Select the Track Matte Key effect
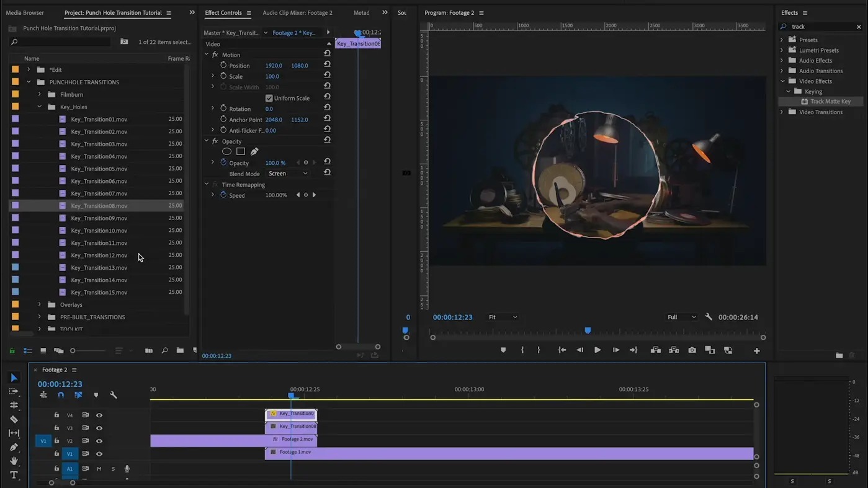 point(830,102)
